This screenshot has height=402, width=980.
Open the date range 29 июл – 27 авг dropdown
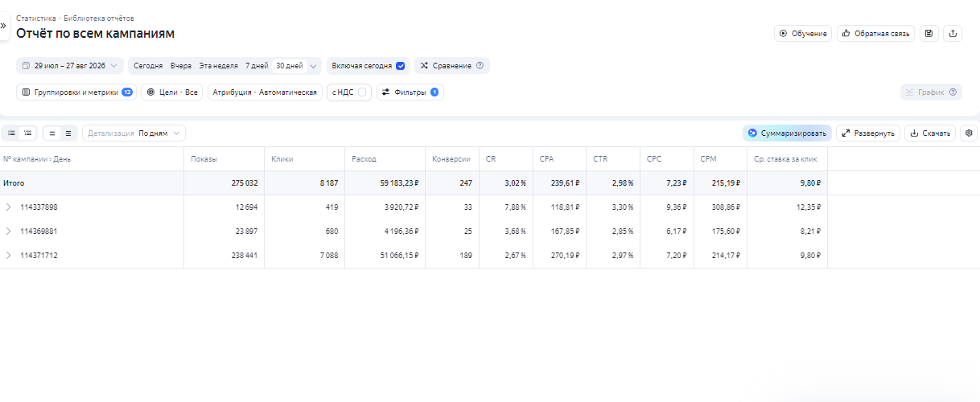point(70,66)
